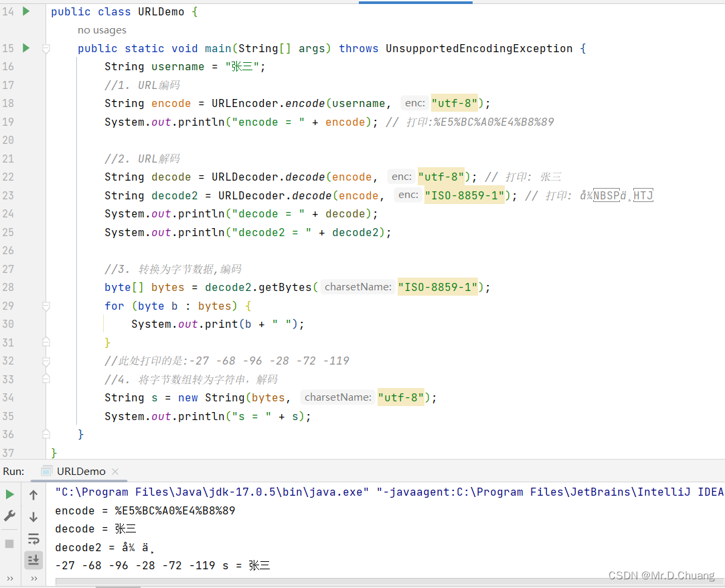Click the 'charsetName:' hint on line 34
Image resolution: width=725 pixels, height=588 pixels.
pos(338,397)
